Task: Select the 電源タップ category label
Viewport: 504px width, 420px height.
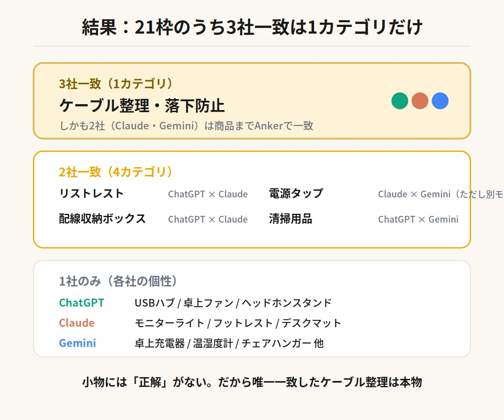Action: pyautogui.click(x=296, y=194)
